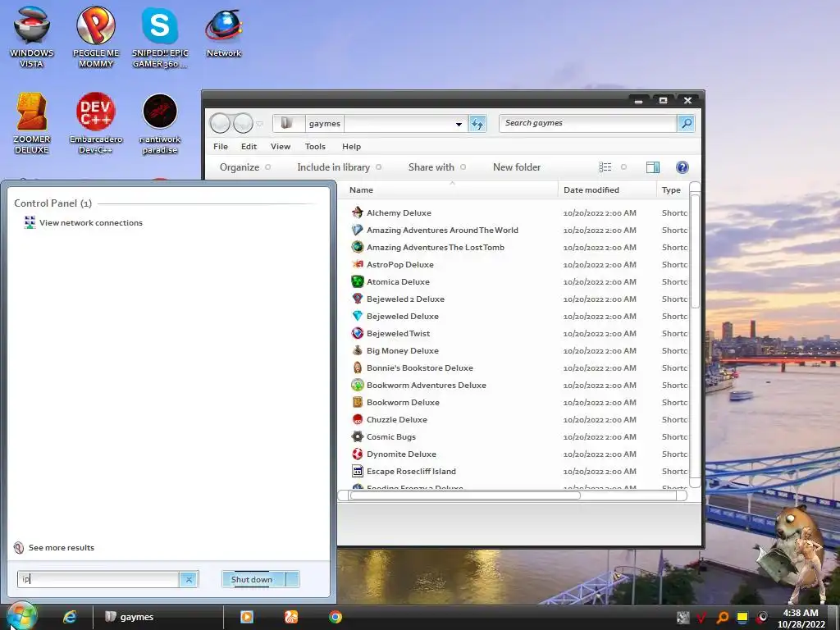Screen dimensions: 840x630
Task: Click the Start menu search text field
Action: coord(98,579)
